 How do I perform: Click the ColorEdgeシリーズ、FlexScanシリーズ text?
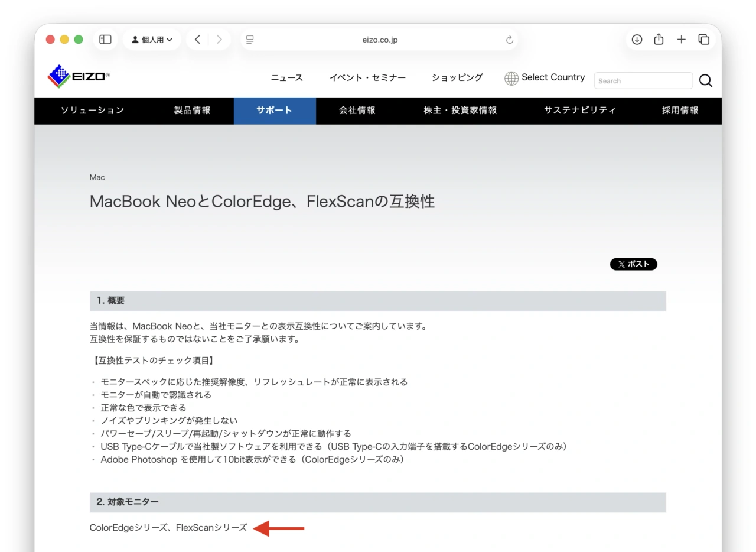[x=168, y=528]
